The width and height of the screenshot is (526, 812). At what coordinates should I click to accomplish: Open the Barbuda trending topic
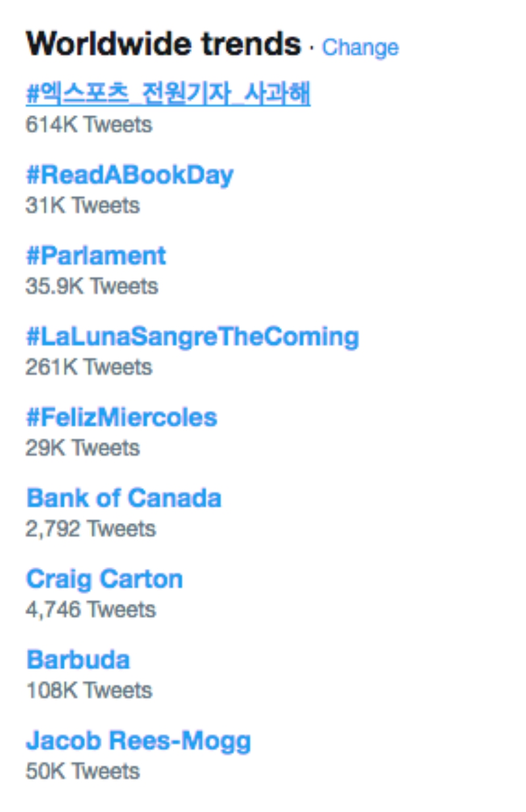pyautogui.click(x=78, y=660)
